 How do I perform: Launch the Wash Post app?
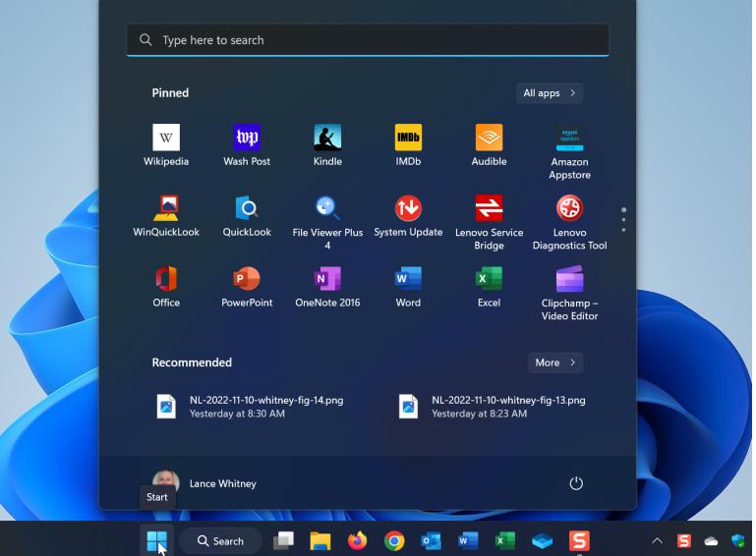[247, 144]
